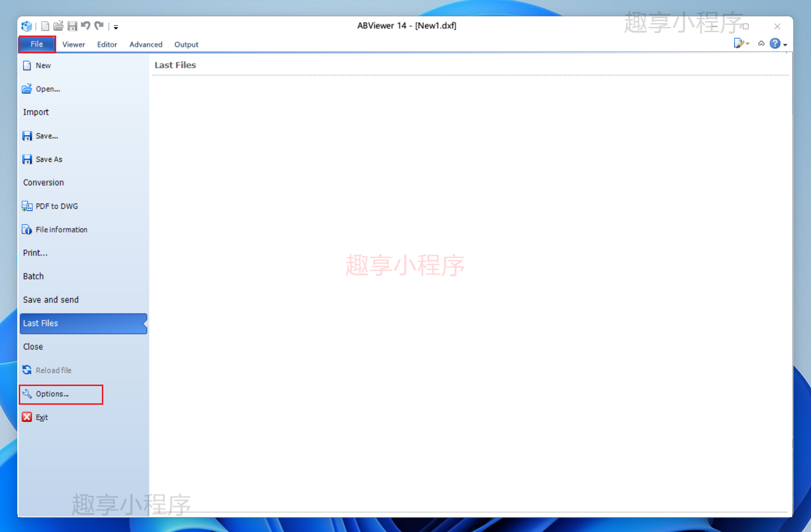
Task: Close the current drawing via Close
Action: tap(83, 347)
